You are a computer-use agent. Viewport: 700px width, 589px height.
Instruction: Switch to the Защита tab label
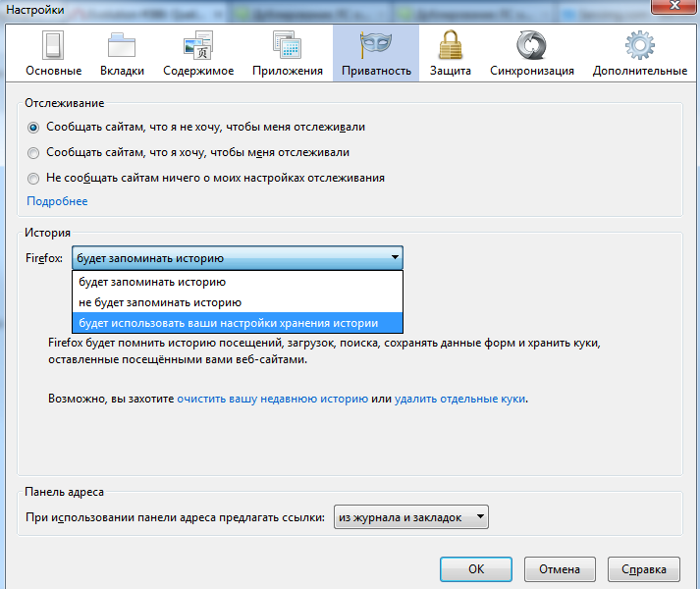coord(450,71)
